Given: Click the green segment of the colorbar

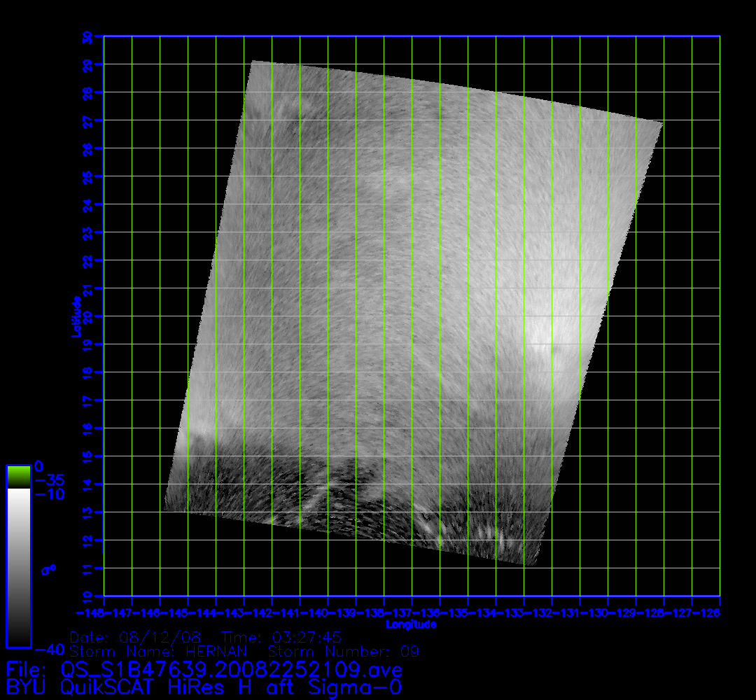Looking at the screenshot, I should pyautogui.click(x=18, y=477).
